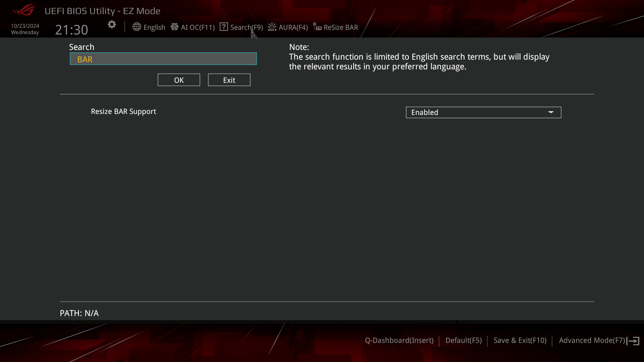Switch to Advanced Mode(F7)
644x362 pixels.
pyautogui.click(x=592, y=340)
